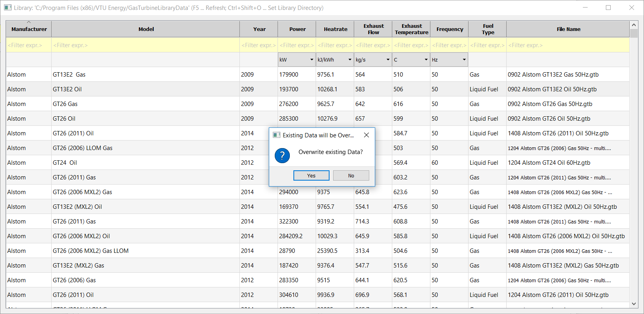Click the Library window app icon
The width and height of the screenshot is (644, 314).
(8, 8)
